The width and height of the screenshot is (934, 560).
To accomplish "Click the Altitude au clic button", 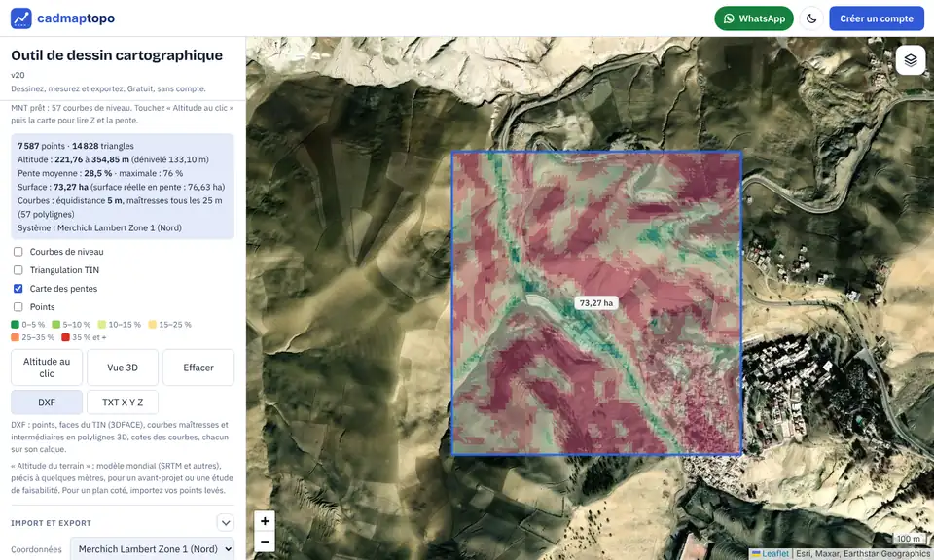I will tap(47, 367).
